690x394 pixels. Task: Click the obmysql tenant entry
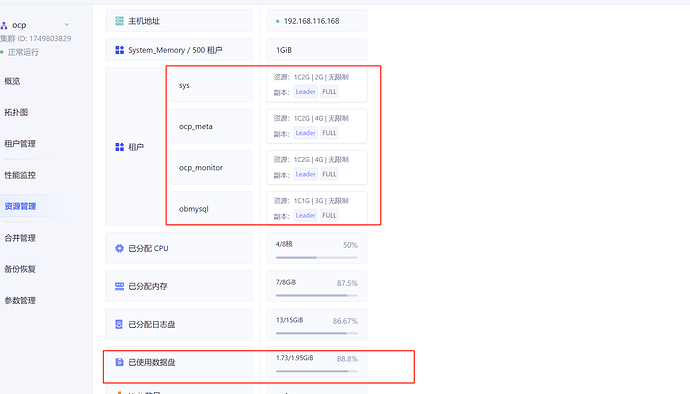click(x=212, y=208)
